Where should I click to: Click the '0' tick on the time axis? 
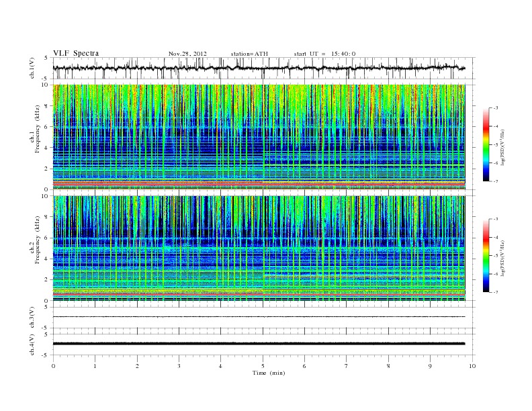point(53,366)
